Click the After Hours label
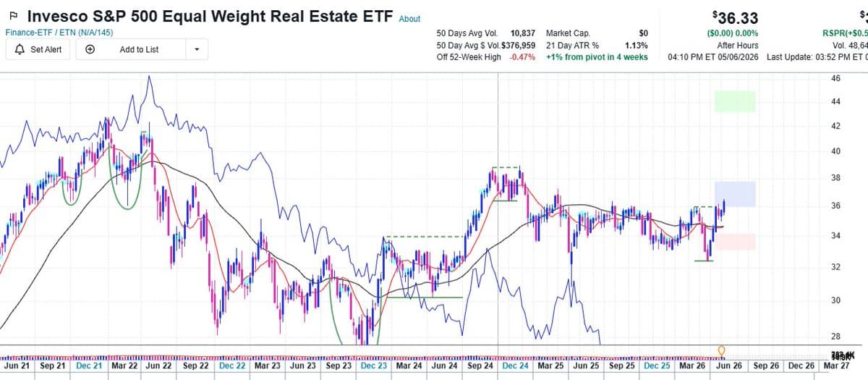This screenshot has width=868, height=380. (737, 45)
